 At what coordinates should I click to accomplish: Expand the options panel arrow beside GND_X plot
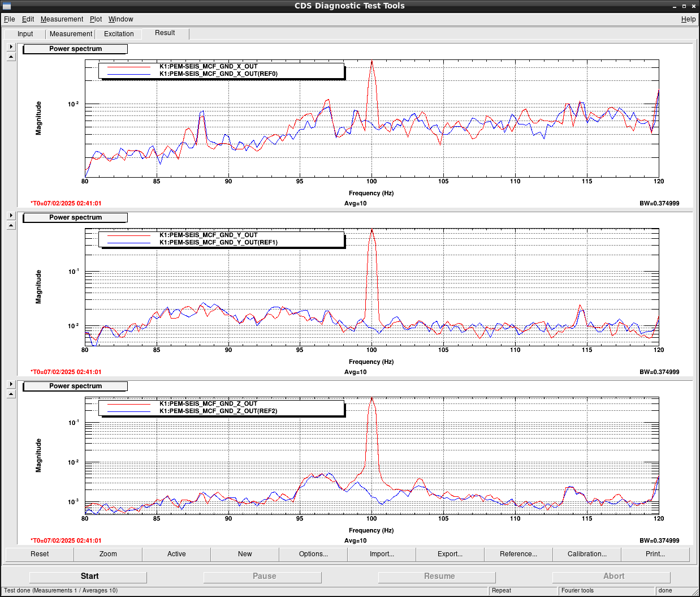coord(11,47)
